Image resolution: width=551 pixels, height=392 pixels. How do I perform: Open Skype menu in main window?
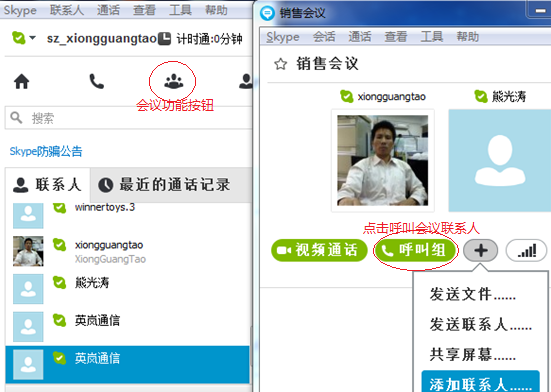pos(20,10)
